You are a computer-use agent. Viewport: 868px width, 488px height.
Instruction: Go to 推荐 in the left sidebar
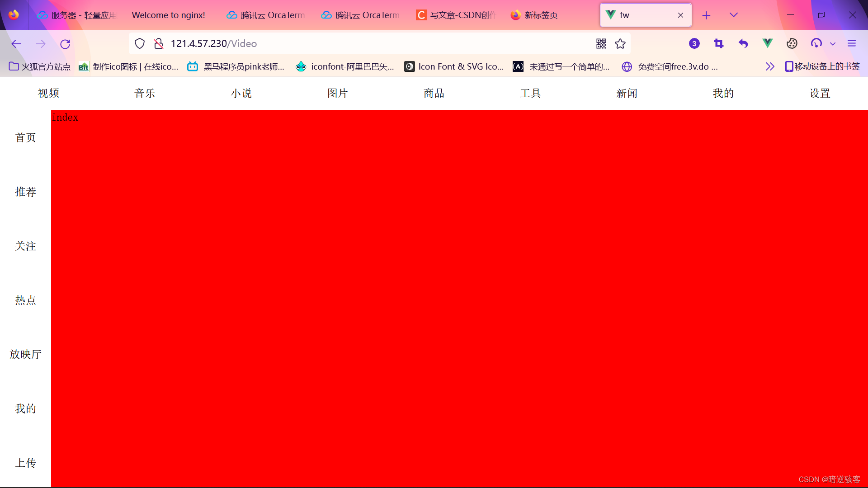[25, 192]
